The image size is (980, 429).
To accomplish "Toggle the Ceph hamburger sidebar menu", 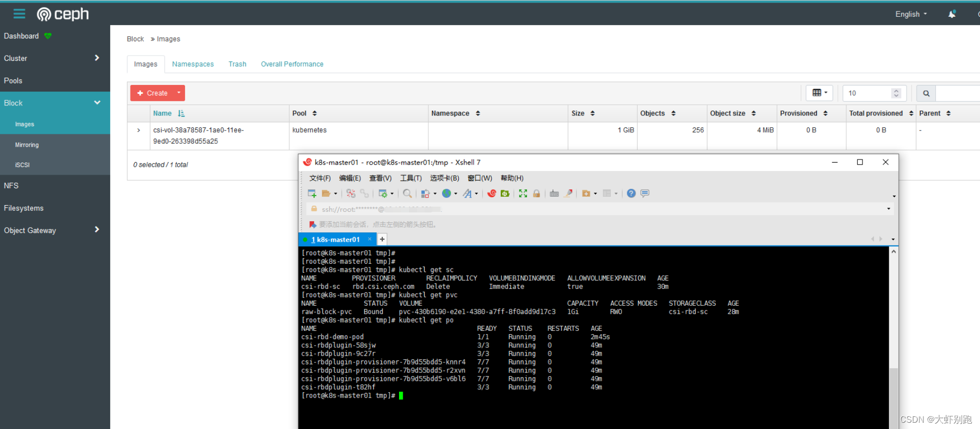I will (x=19, y=14).
